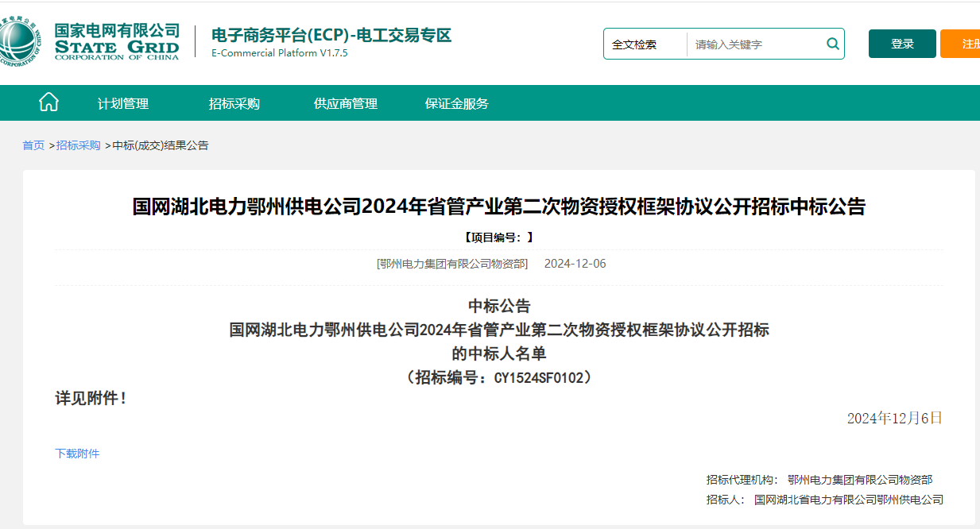980x529 pixels.
Task: Click the bid number CY1524SF0102 text
Action: coord(542,378)
